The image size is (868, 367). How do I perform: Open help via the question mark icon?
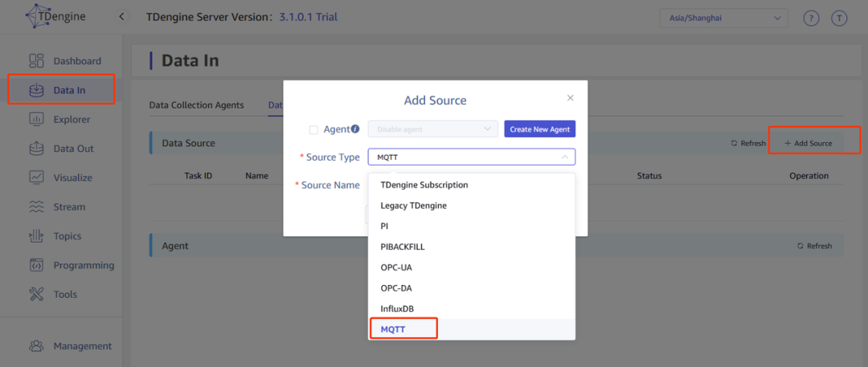[x=811, y=18]
